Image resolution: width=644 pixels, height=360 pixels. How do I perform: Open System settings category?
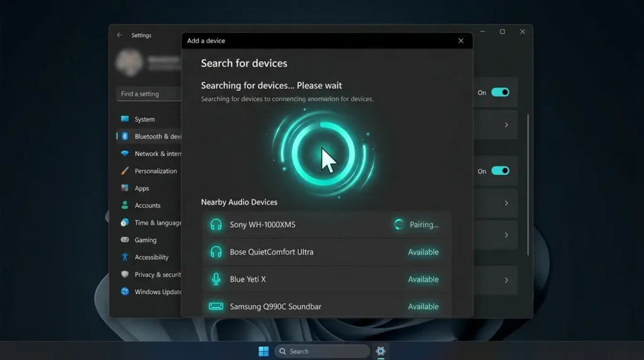coord(149,119)
